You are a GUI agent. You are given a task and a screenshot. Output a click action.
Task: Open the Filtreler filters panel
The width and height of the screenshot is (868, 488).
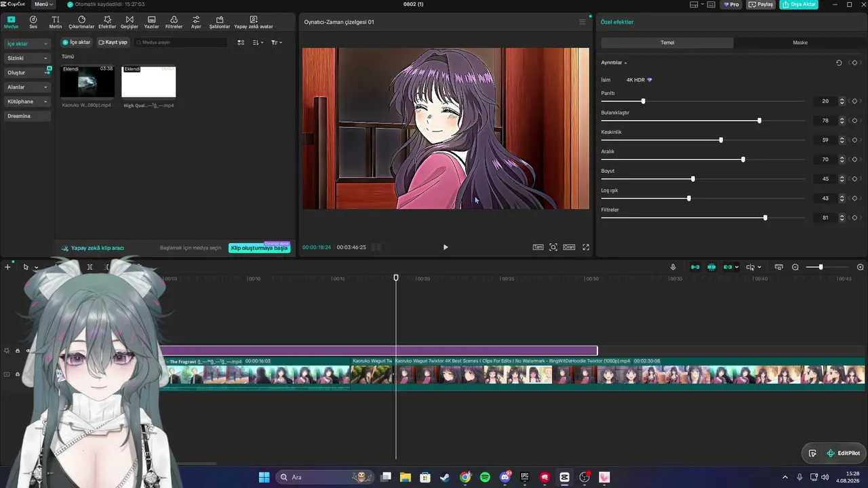(x=174, y=22)
